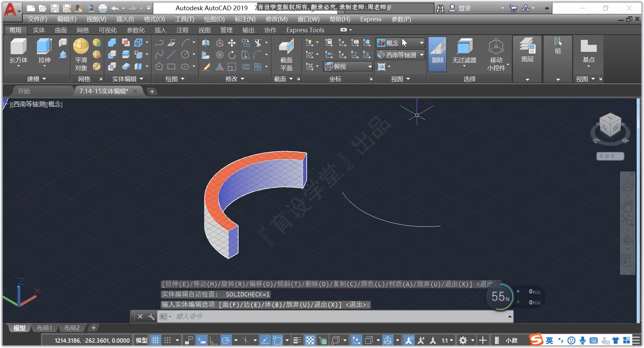This screenshot has width=644, height=348.
Task: Switch to the 实体 ribbon tab
Action: pos(39,30)
